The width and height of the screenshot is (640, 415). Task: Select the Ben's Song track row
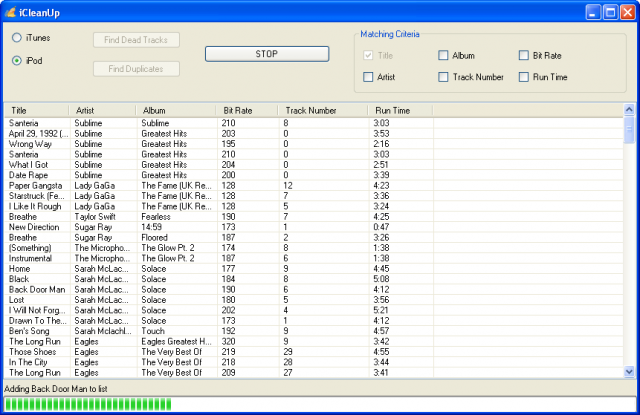pos(314,331)
